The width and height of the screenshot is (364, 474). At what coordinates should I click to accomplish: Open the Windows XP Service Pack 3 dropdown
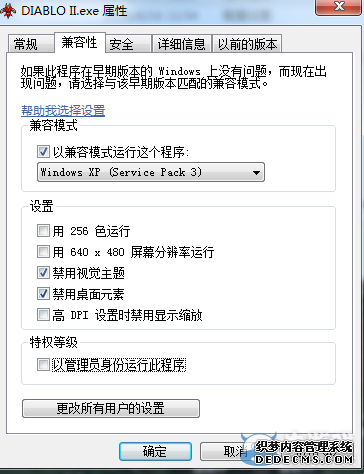click(151, 172)
